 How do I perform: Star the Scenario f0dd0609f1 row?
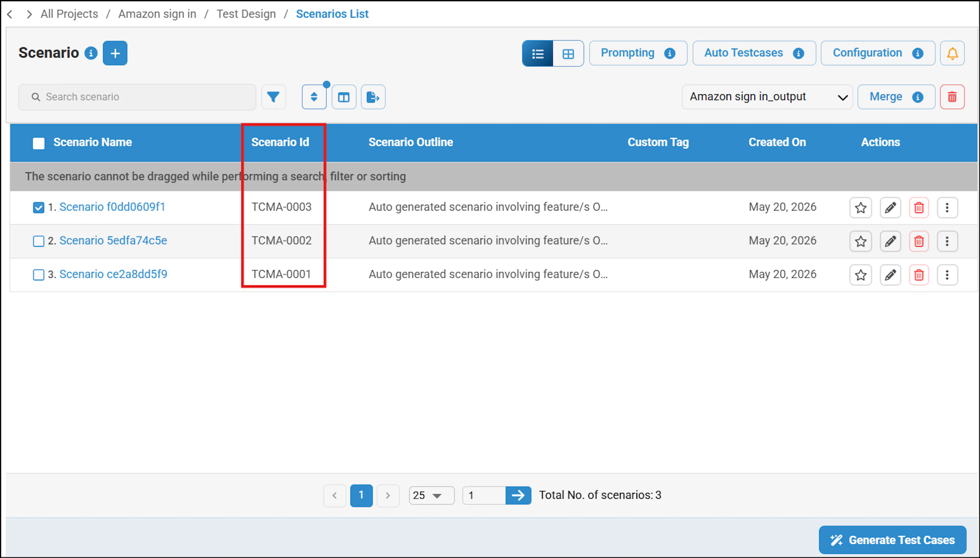coord(861,208)
